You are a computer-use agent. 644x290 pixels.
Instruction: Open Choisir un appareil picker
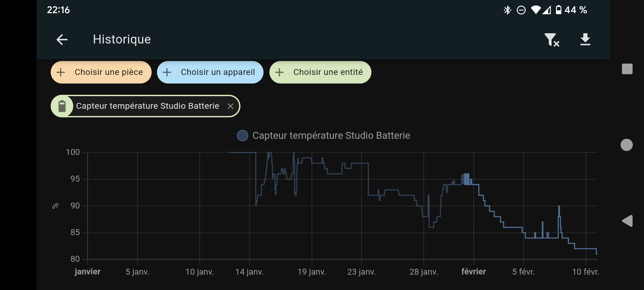(x=218, y=72)
